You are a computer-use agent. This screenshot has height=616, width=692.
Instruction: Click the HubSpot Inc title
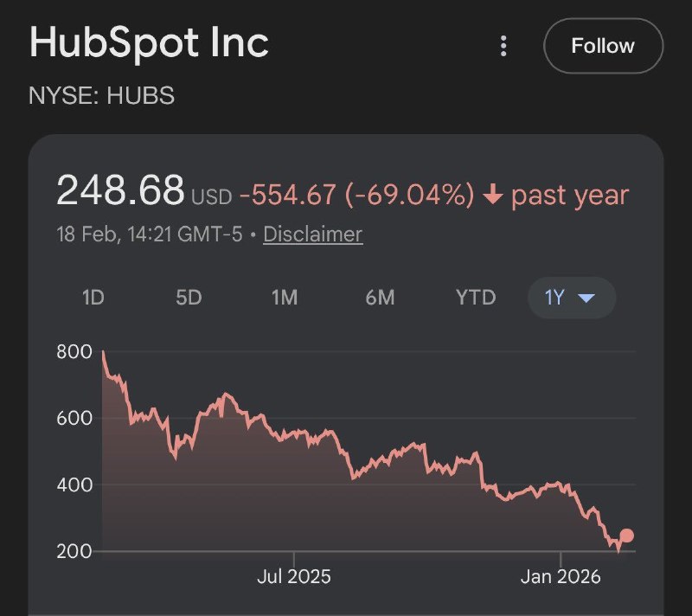coord(149,43)
